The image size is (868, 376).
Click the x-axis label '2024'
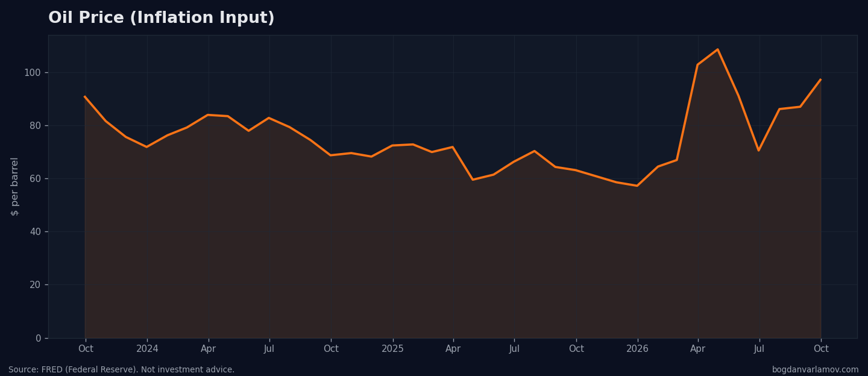147,349
